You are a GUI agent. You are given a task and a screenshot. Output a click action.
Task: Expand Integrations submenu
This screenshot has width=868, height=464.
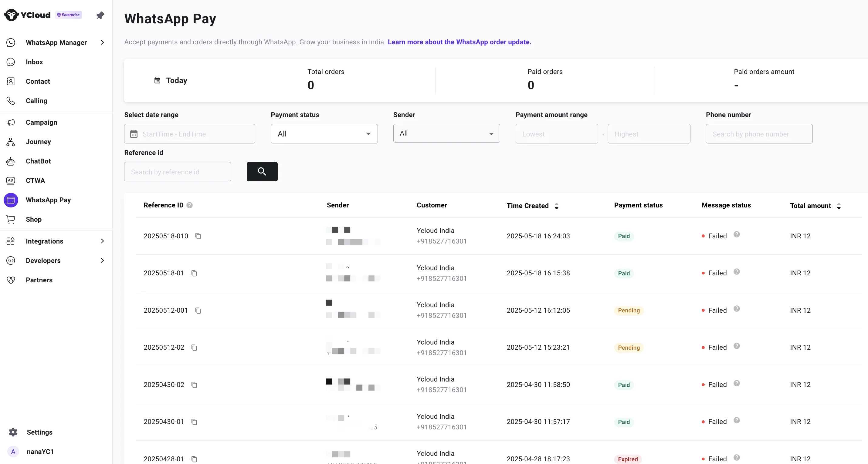coord(103,241)
